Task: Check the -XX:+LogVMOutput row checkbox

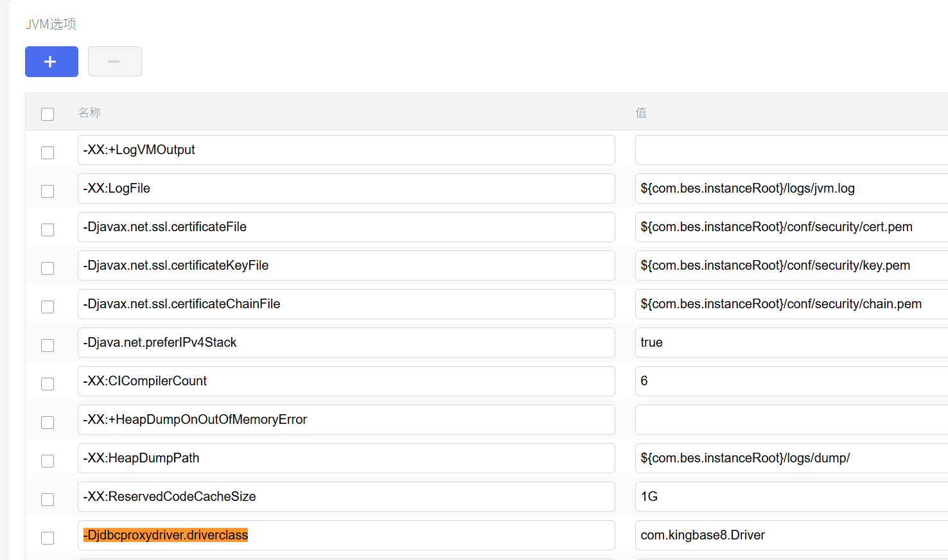Action: 48,153
